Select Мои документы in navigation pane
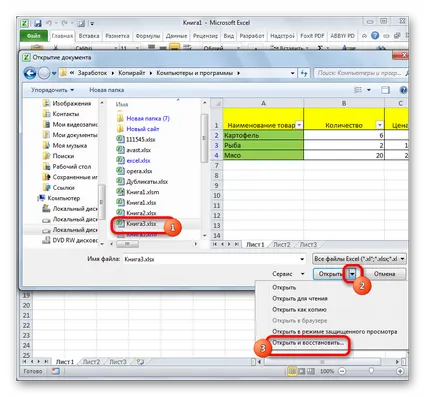 [70, 135]
